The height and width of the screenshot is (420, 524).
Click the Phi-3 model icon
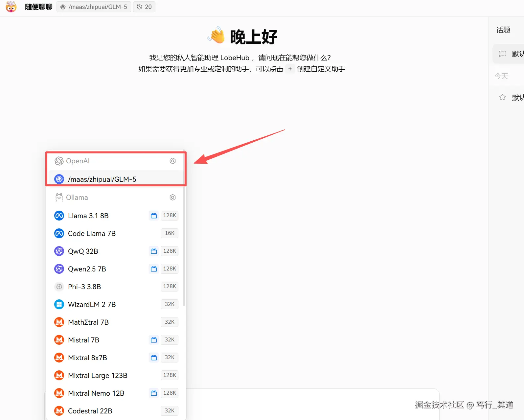[x=59, y=287]
